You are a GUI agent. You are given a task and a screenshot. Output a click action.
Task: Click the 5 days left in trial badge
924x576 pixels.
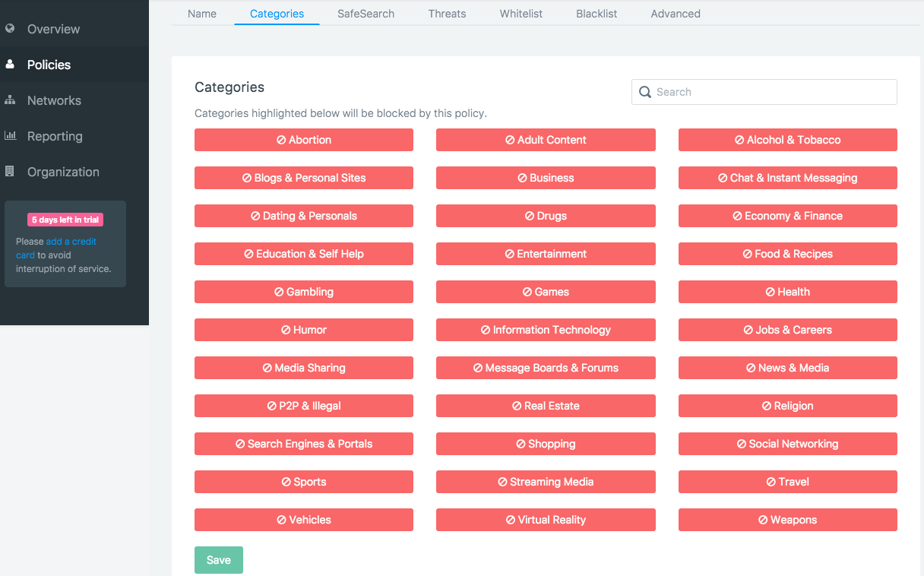pos(65,220)
